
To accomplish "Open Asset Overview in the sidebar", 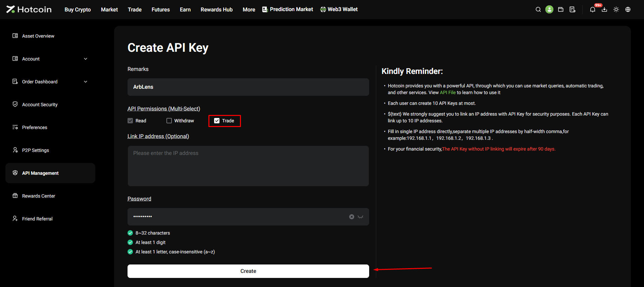I will [50, 36].
